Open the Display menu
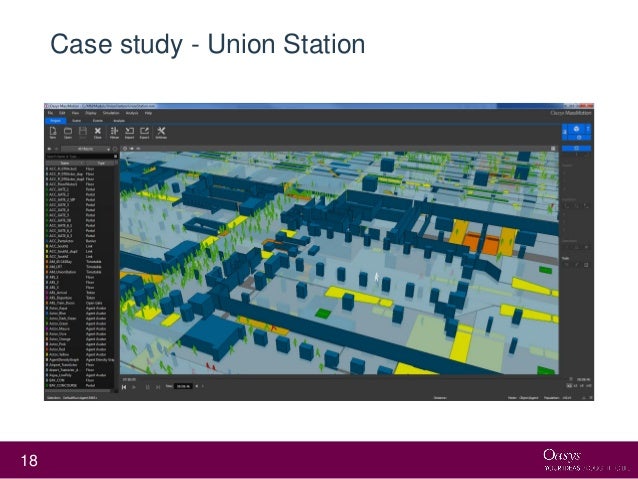Screen dimensions: 638x479 [x=91, y=113]
